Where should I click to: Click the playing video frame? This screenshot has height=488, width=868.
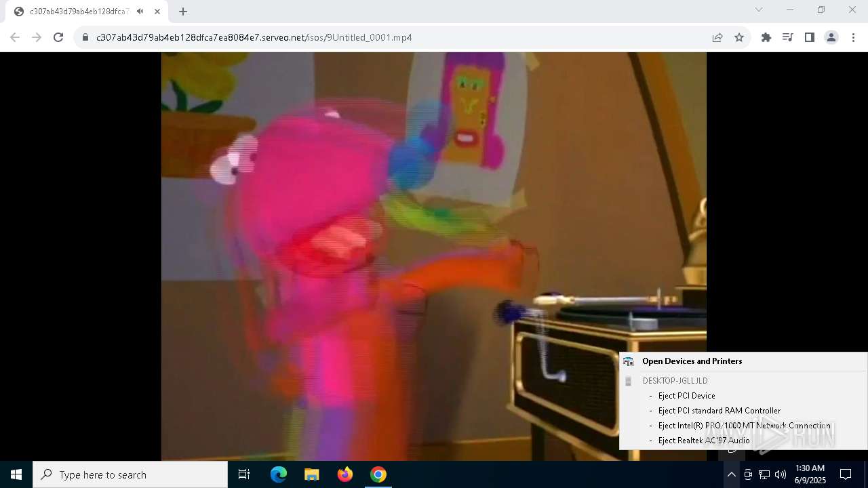pyautogui.click(x=434, y=256)
